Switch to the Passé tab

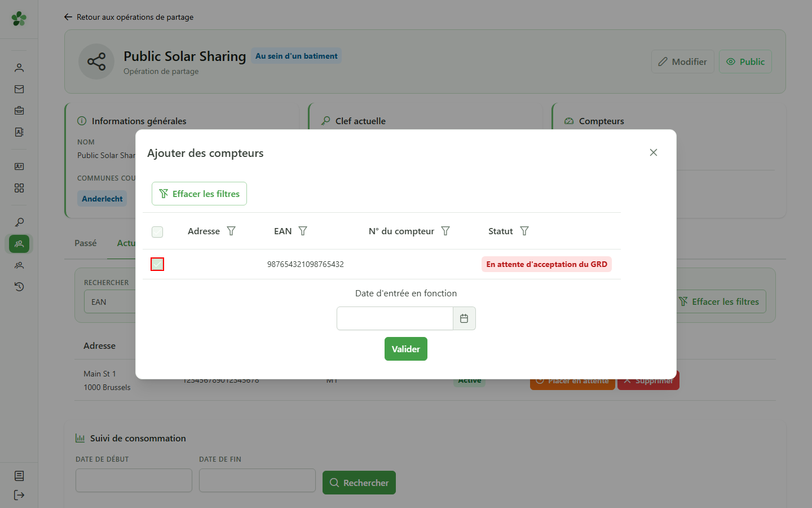(86, 243)
